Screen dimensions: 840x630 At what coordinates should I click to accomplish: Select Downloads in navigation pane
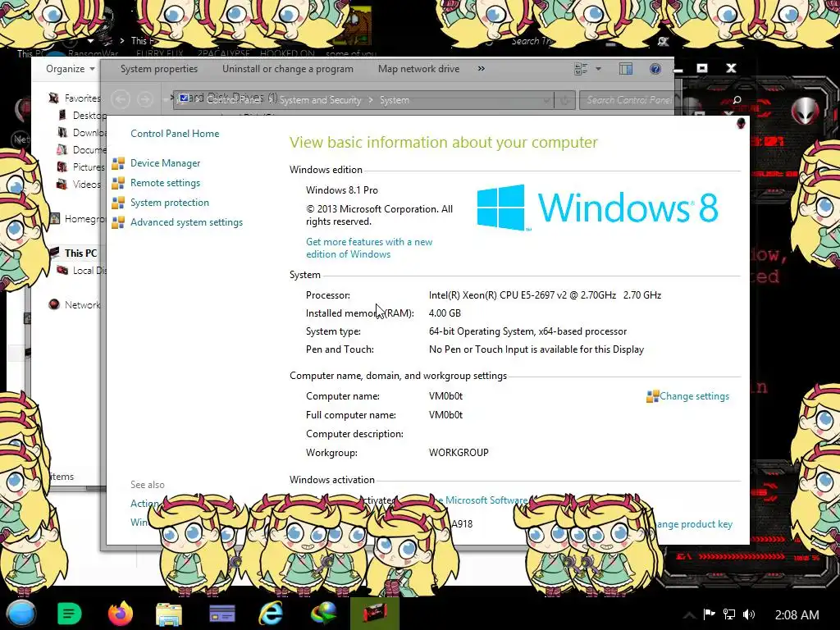[89, 132]
